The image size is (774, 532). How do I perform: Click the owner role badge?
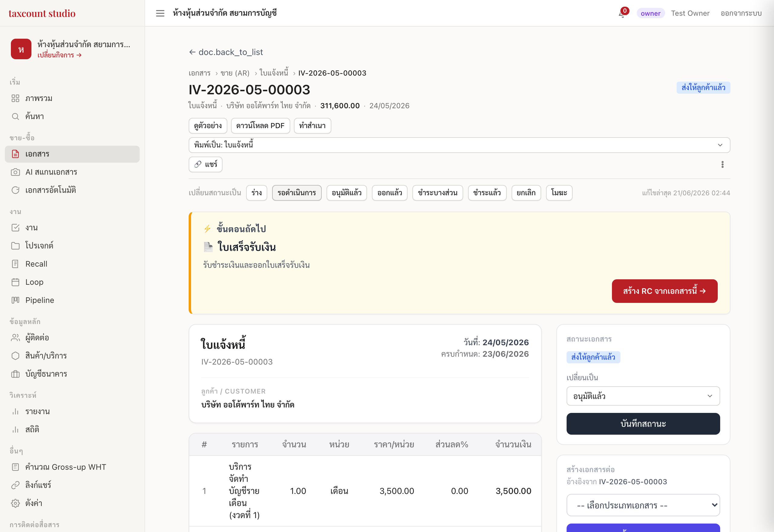(650, 13)
